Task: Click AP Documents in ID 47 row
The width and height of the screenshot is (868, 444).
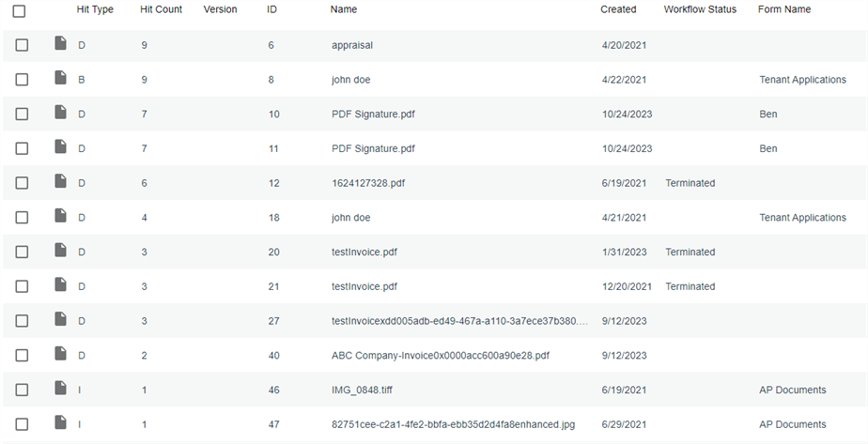Action: [793, 424]
